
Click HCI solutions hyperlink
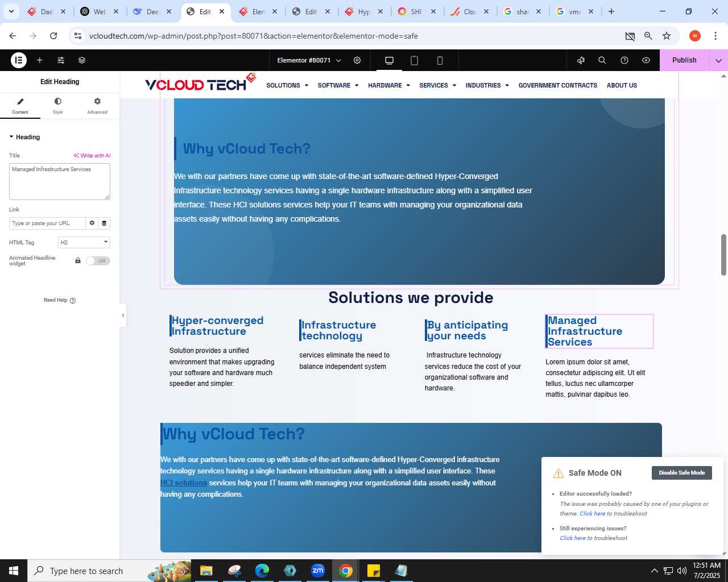click(184, 483)
